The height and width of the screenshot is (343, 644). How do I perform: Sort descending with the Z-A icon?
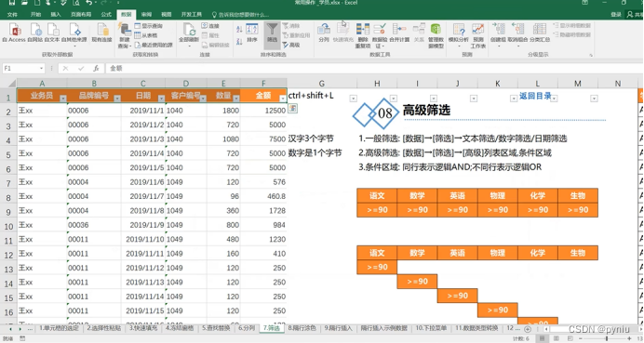[x=239, y=42]
